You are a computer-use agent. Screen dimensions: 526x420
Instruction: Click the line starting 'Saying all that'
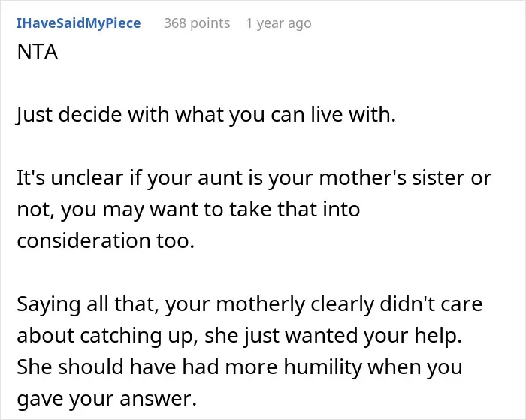249,304
